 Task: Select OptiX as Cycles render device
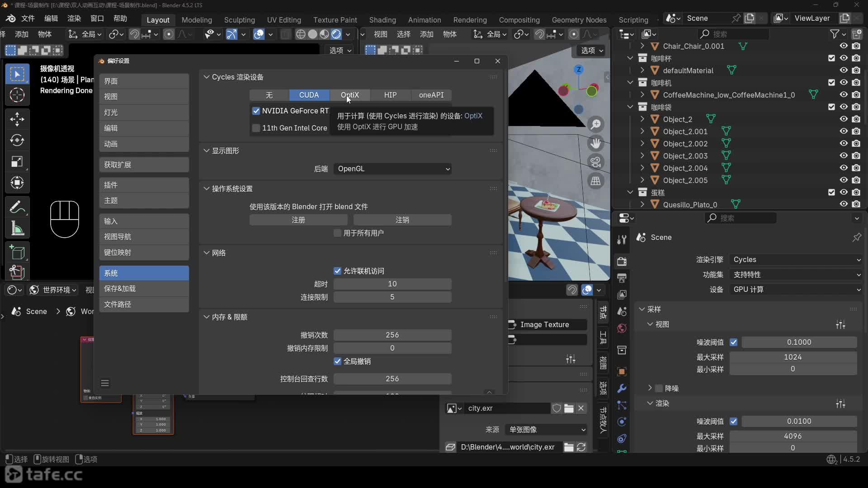click(x=349, y=95)
